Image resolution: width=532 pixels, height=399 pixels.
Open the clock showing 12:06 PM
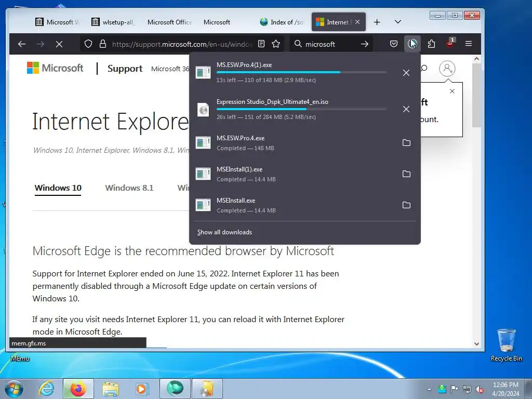point(506,389)
